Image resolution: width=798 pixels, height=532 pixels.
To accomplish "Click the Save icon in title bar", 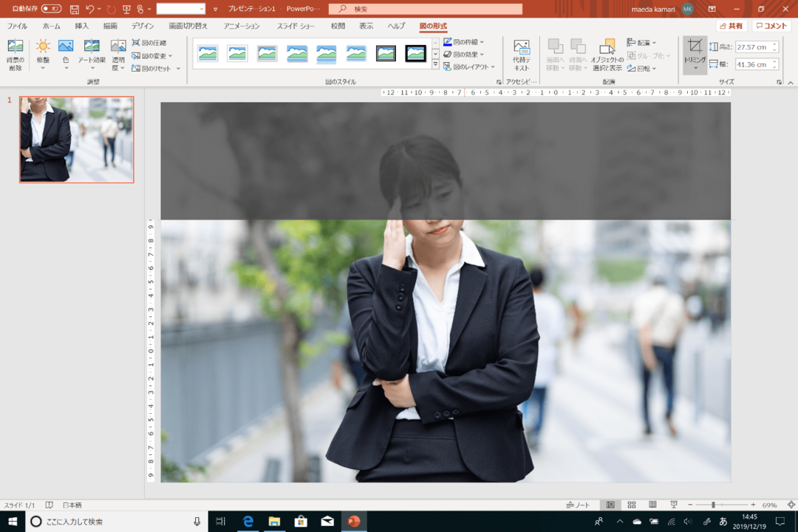I will [75, 9].
